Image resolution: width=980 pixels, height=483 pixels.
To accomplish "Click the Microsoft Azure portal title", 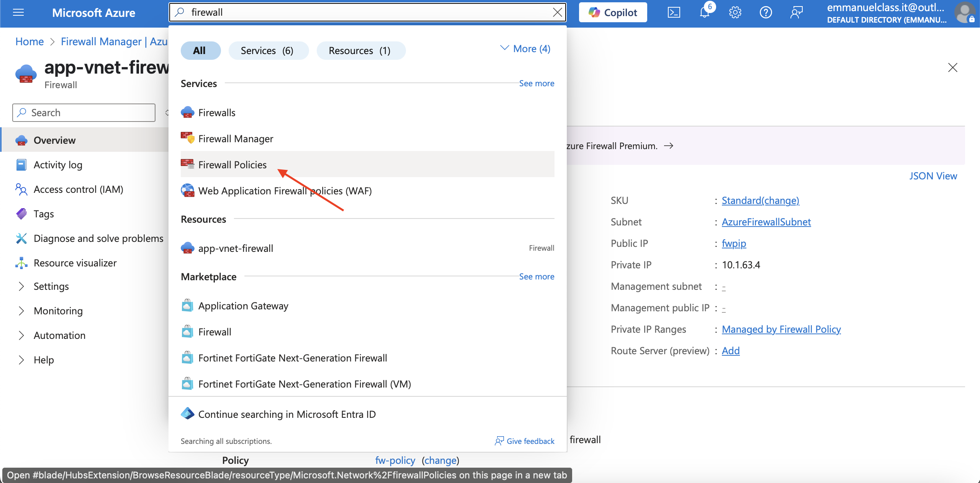I will coord(93,13).
